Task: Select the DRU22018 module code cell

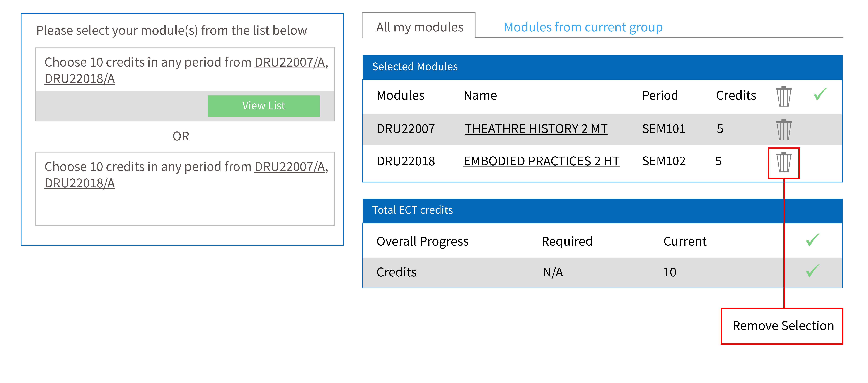Action: [405, 161]
